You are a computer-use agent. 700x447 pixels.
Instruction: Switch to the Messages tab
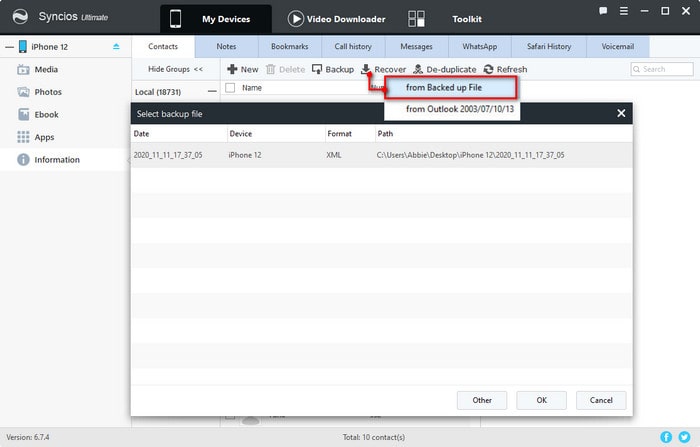417,46
